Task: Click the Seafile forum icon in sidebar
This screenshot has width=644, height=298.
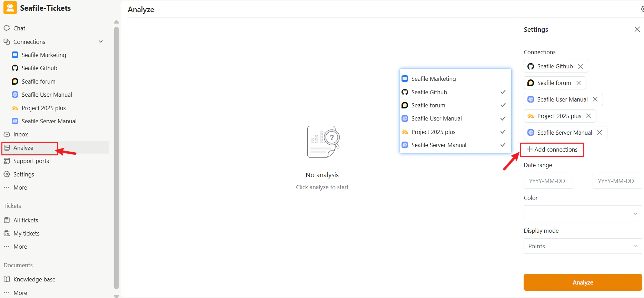Action: tap(15, 81)
